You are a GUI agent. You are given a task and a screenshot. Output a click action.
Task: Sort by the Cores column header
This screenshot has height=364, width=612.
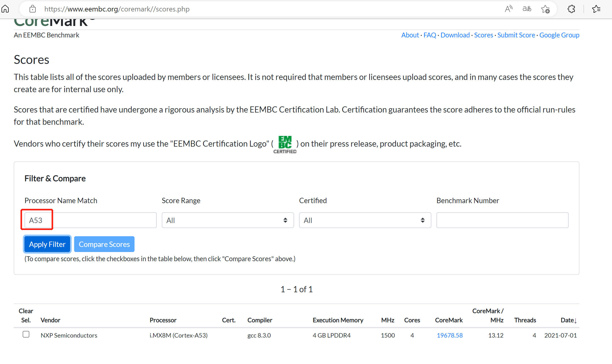(x=412, y=320)
